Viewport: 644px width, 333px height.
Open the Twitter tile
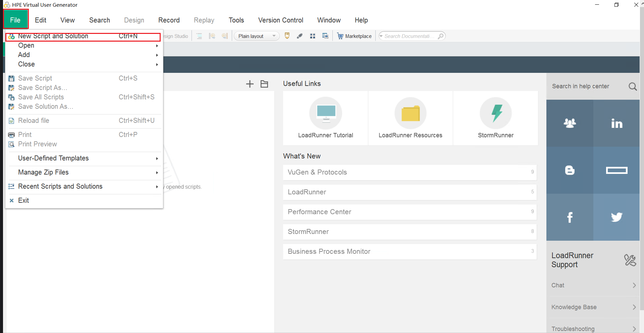[x=616, y=217]
